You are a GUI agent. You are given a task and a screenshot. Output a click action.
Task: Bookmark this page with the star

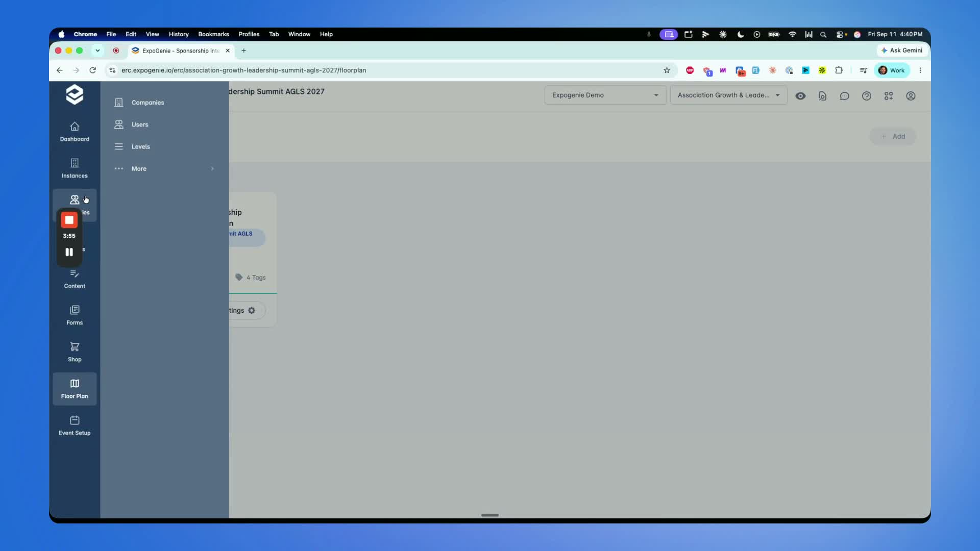667,70
